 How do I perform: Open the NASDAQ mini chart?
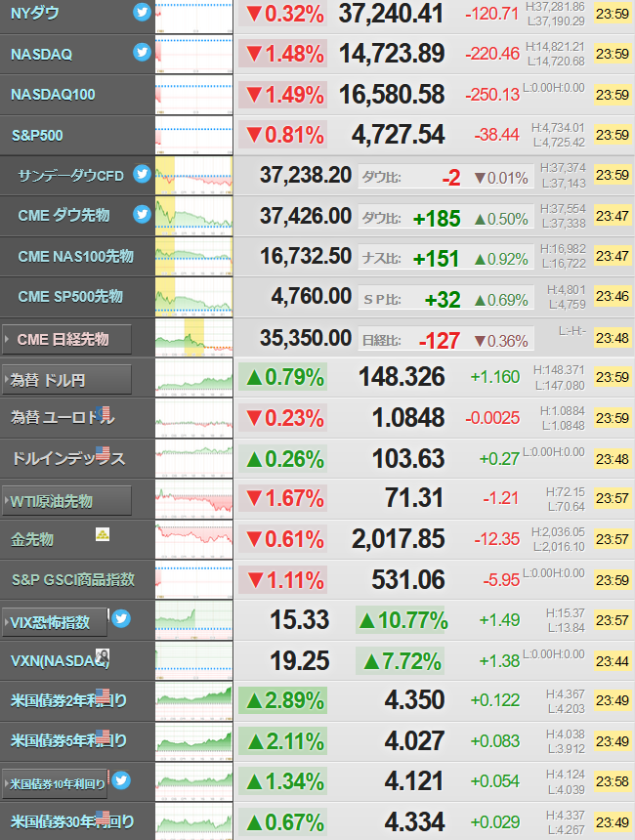194,54
